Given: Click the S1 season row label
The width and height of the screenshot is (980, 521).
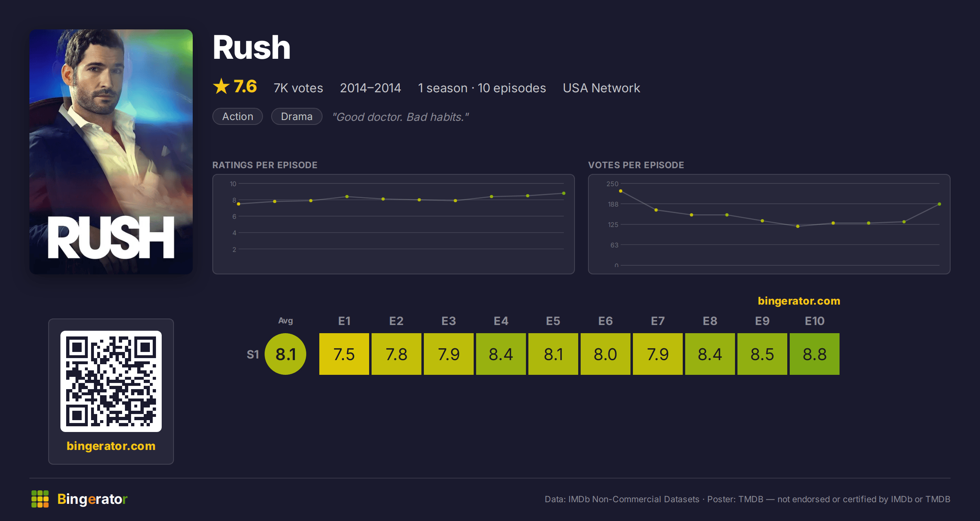Looking at the screenshot, I should click(x=253, y=354).
